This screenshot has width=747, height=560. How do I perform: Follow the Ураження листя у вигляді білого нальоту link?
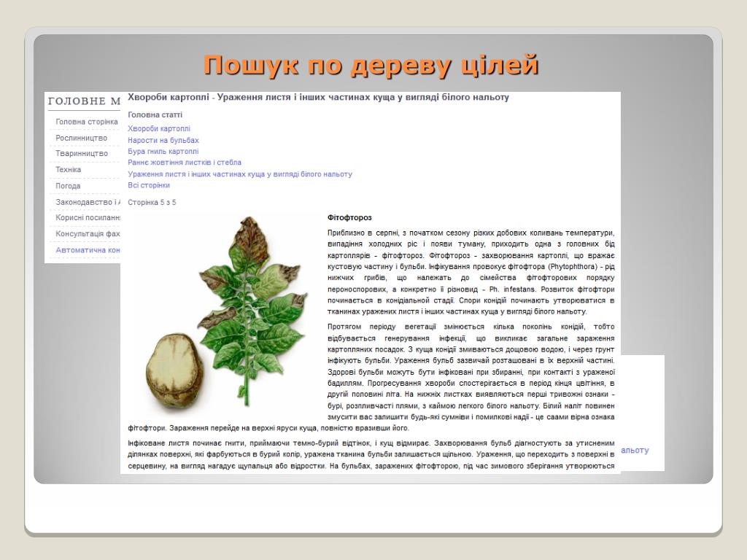click(239, 174)
